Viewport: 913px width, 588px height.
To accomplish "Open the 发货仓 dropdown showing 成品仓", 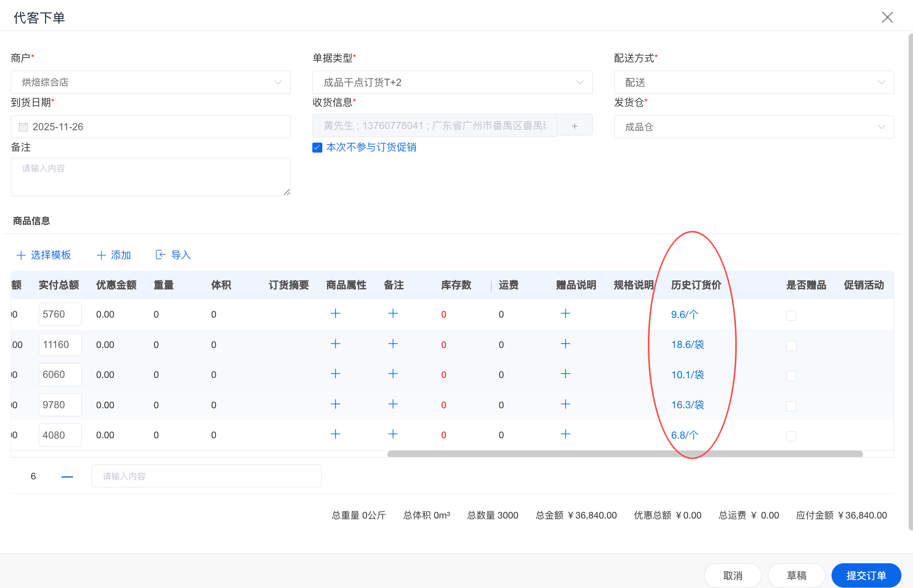I will [x=754, y=127].
